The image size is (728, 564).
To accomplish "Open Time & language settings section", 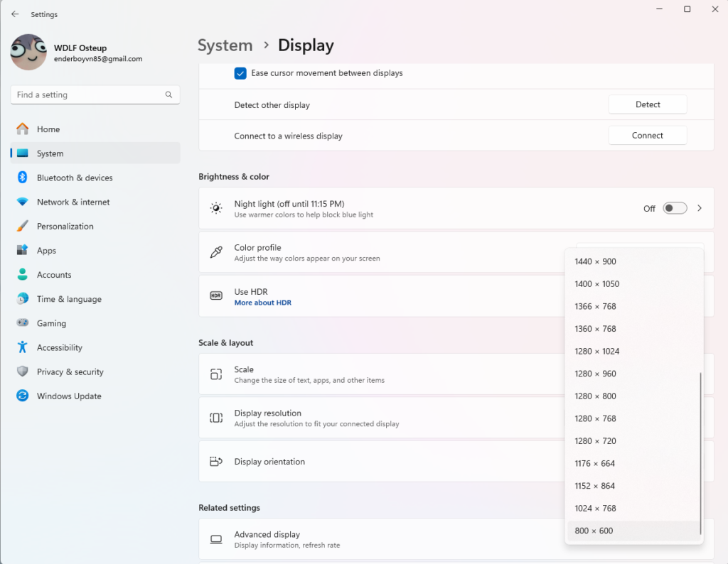I will [69, 299].
